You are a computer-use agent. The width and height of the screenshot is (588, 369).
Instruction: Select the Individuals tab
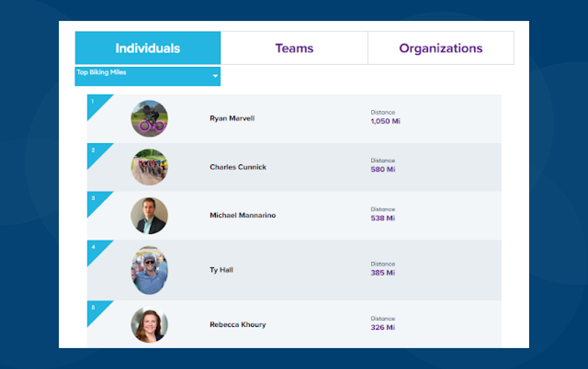pos(148,48)
